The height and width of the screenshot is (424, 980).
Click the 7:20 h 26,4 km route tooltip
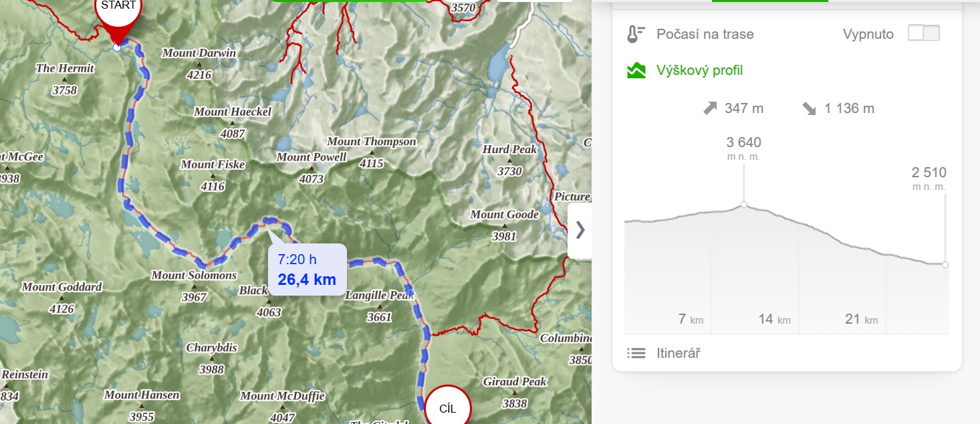click(307, 270)
